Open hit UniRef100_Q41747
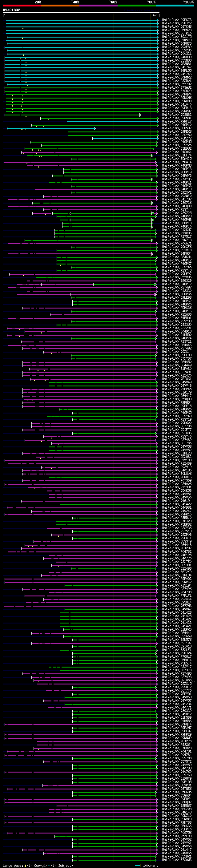The height and width of the screenshot is (868, 197). [177, 67]
